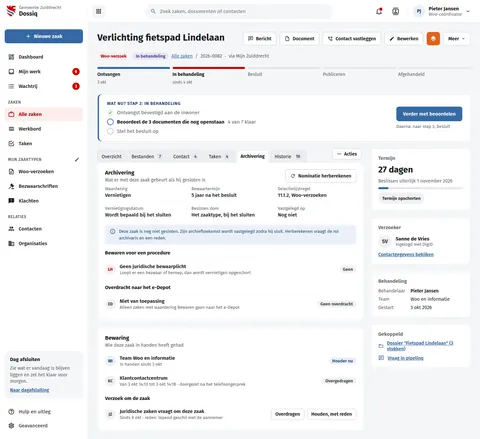This screenshot has width=480, height=439.
Task: Open the 'Vraag in pipeline' link
Action: pos(405,358)
